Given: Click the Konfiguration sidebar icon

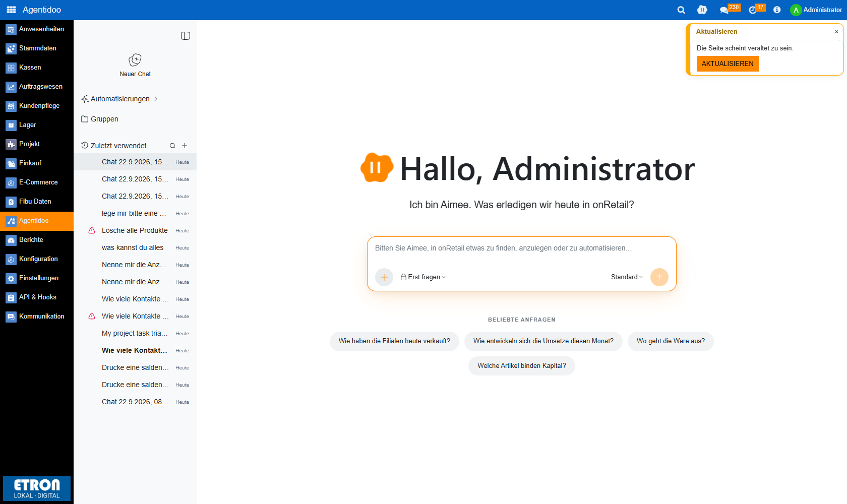Looking at the screenshot, I should click(11, 259).
